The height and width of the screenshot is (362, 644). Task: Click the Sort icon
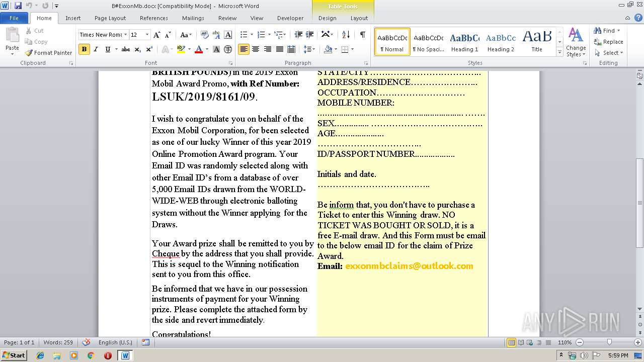[x=346, y=35]
